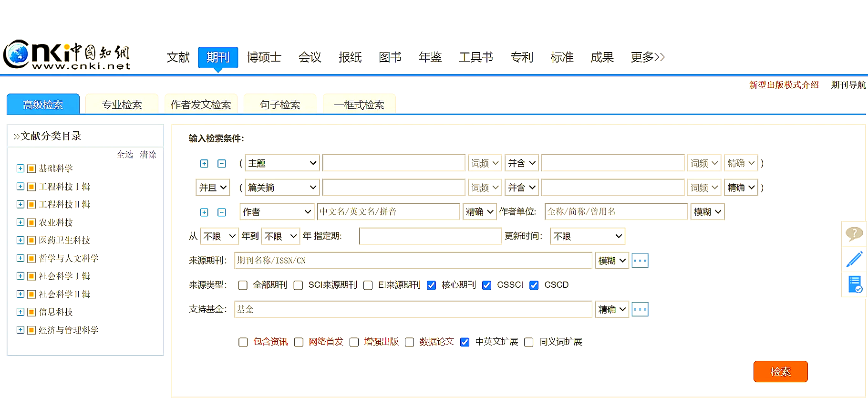Open the 并且 logic operator dropdown
This screenshot has width=868, height=420.
(x=213, y=188)
